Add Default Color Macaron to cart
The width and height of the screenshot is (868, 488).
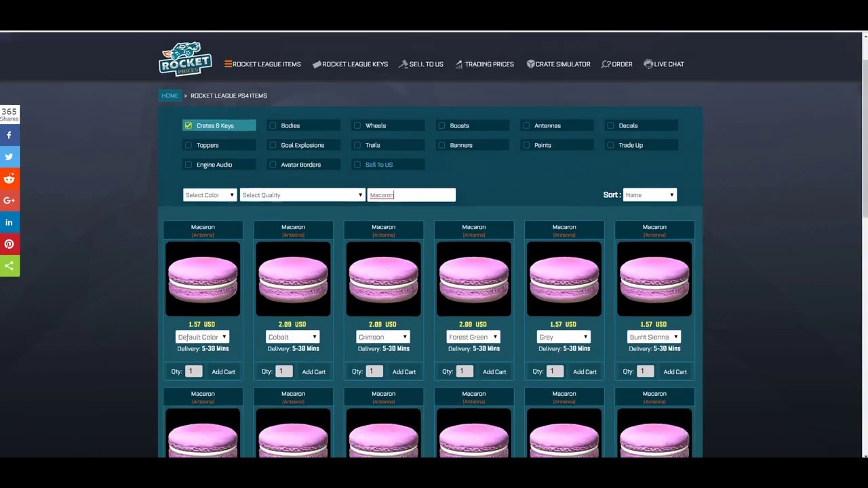223,371
